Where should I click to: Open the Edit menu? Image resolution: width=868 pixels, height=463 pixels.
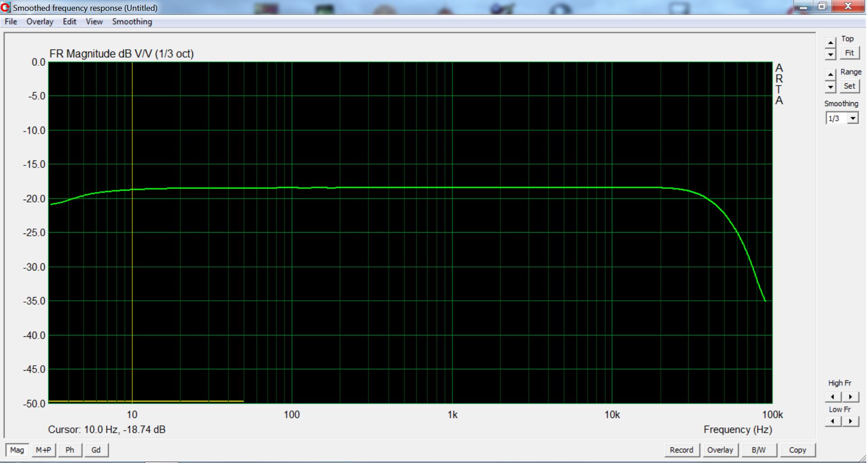tap(69, 22)
